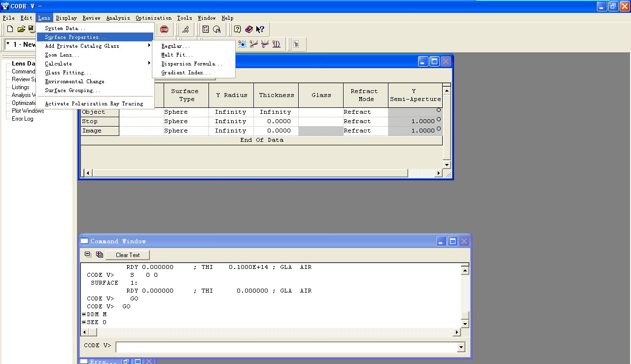Select Listings in navigation tree

(x=21, y=87)
